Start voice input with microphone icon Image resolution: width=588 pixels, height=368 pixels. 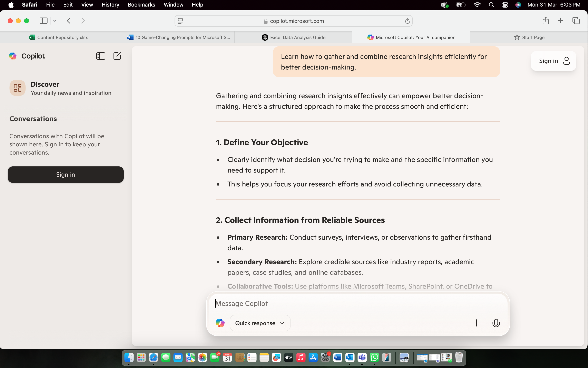(x=496, y=323)
